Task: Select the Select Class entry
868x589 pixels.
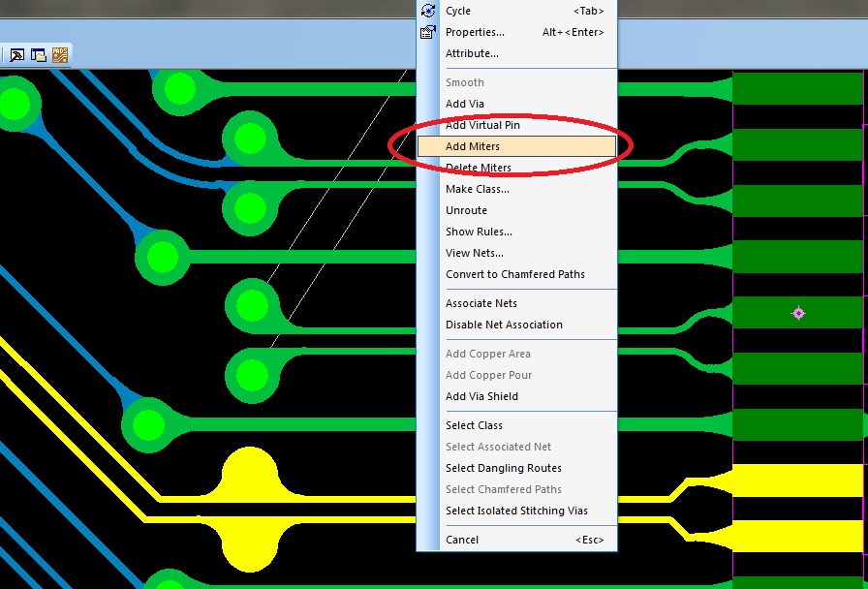Action: [x=517, y=425]
